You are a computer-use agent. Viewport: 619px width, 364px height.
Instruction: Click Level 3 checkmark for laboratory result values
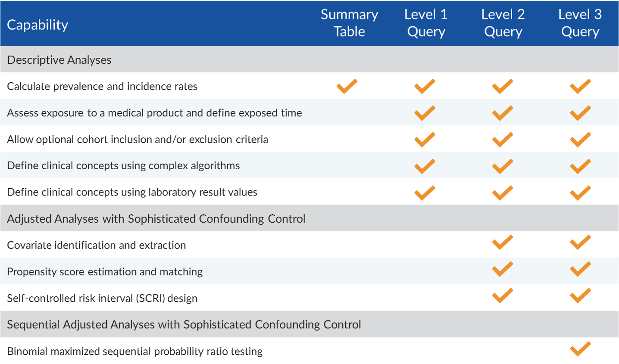click(x=580, y=193)
